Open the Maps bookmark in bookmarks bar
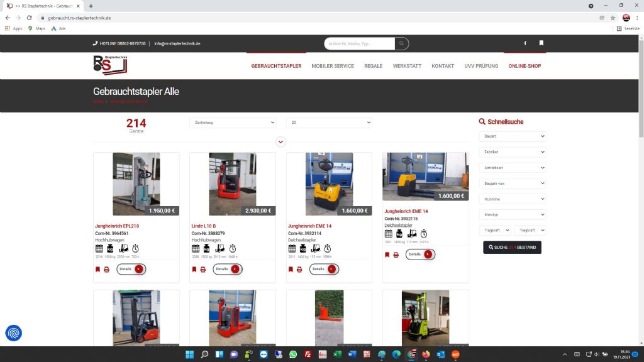644x362 pixels. [x=36, y=28]
